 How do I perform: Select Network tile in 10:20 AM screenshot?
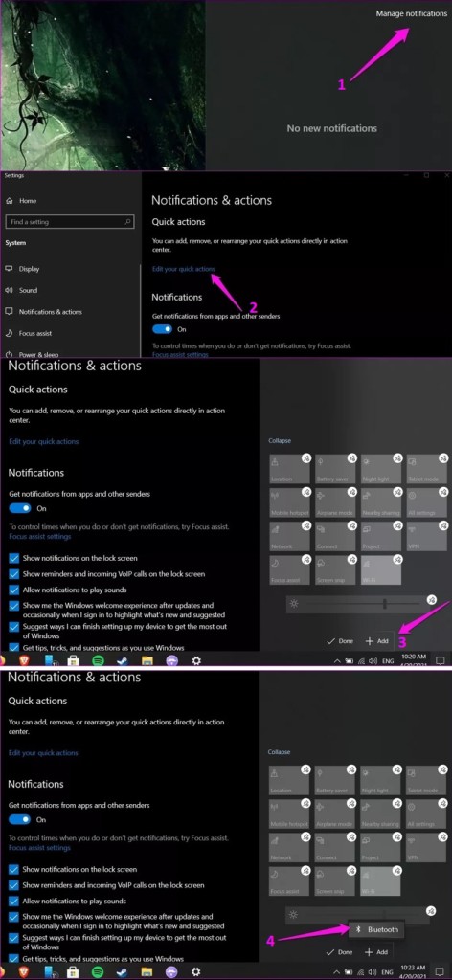(289, 536)
